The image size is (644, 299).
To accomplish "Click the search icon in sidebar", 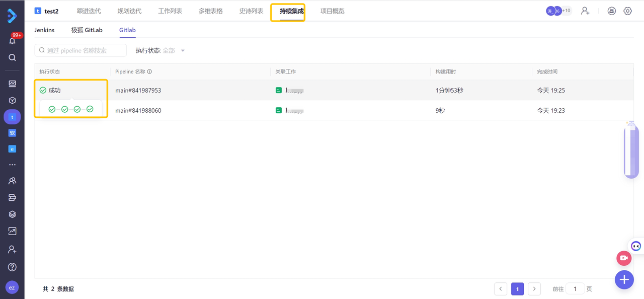I will click(12, 57).
